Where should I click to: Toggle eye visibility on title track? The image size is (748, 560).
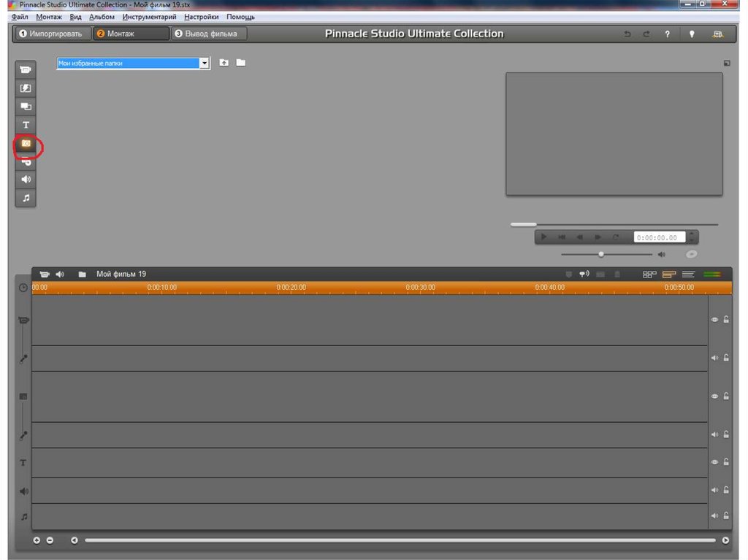pyautogui.click(x=714, y=462)
